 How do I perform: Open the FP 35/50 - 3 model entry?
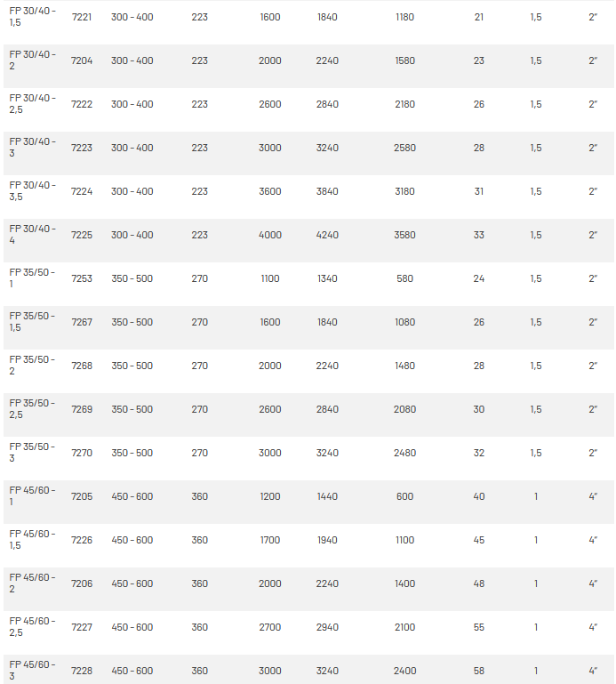point(32,453)
